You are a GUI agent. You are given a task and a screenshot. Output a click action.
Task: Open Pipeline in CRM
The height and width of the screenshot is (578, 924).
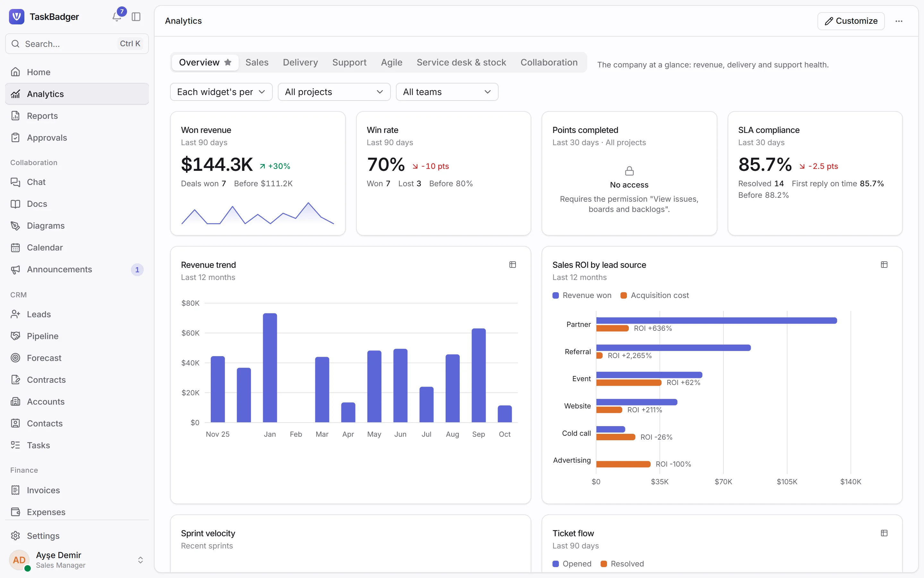77,336
